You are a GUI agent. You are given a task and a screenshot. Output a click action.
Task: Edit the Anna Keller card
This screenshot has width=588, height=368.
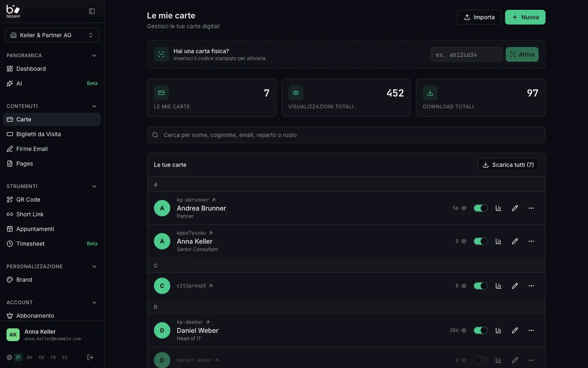pyautogui.click(x=515, y=241)
